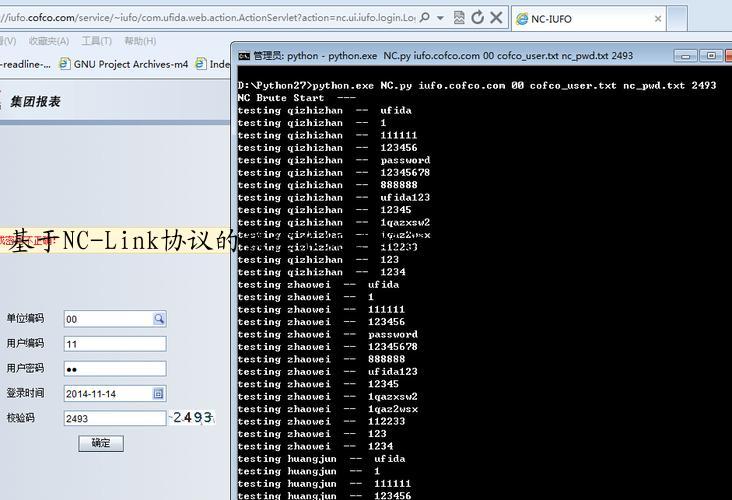Click line 'testing zhaowei -- 1qaz2wsx'
This screenshot has height=500, width=732.
click(327, 409)
